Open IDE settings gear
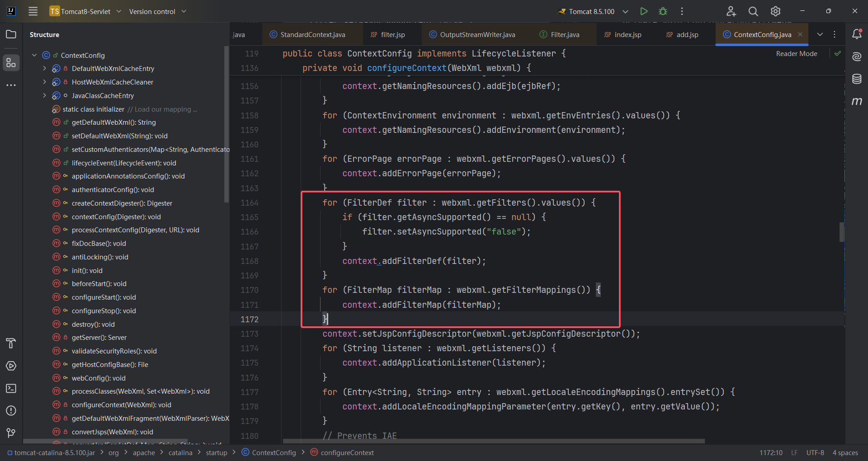868x461 pixels. [775, 11]
